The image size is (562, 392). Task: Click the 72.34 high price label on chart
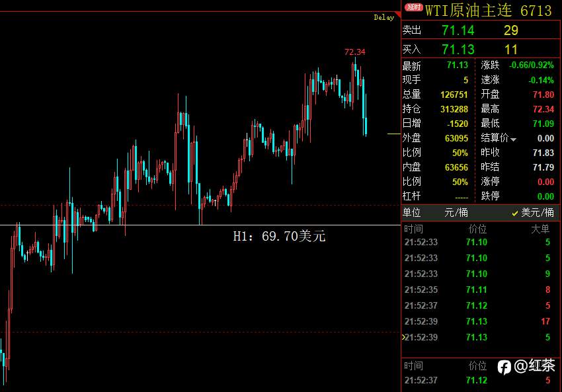[x=354, y=52]
